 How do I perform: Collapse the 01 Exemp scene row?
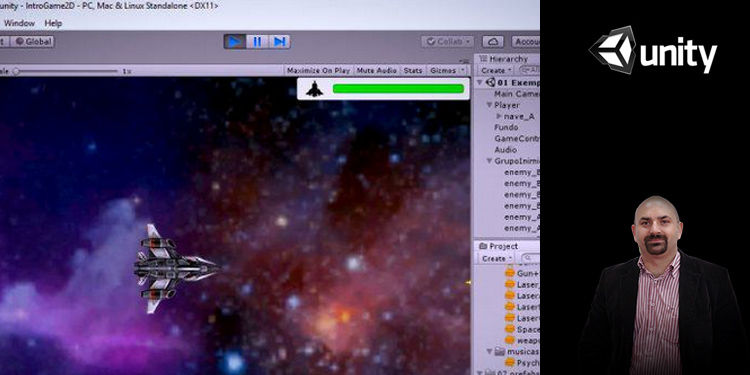point(480,82)
